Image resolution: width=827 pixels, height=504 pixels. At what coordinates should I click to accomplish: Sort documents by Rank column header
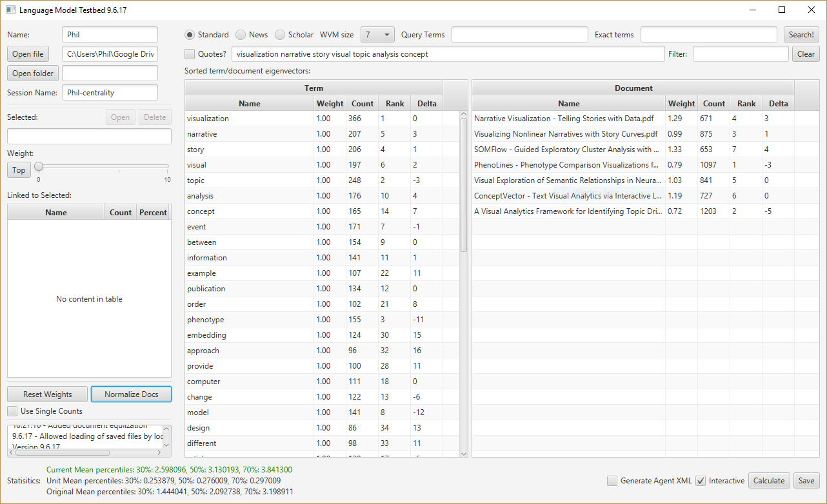(x=746, y=103)
